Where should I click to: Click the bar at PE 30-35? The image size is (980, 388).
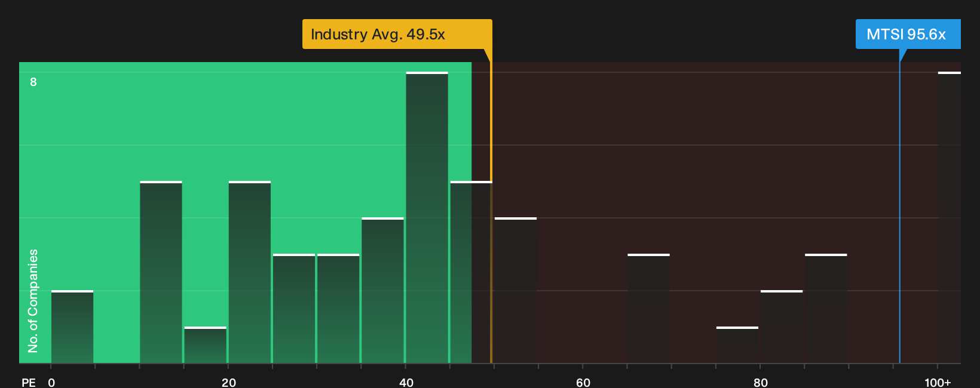pos(338,309)
